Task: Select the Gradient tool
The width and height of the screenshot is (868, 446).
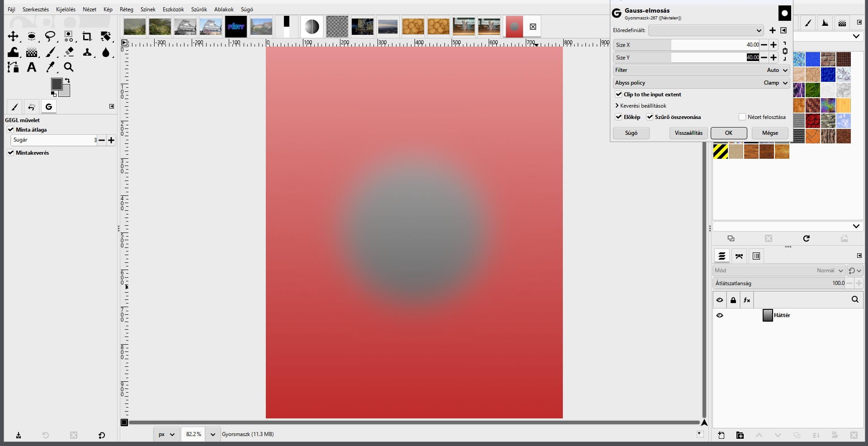Action: click(32, 52)
